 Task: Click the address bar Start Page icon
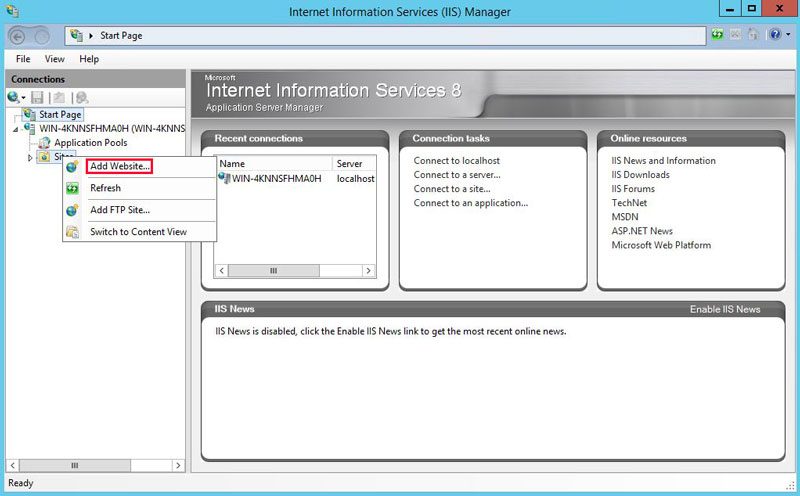pyautogui.click(x=77, y=35)
